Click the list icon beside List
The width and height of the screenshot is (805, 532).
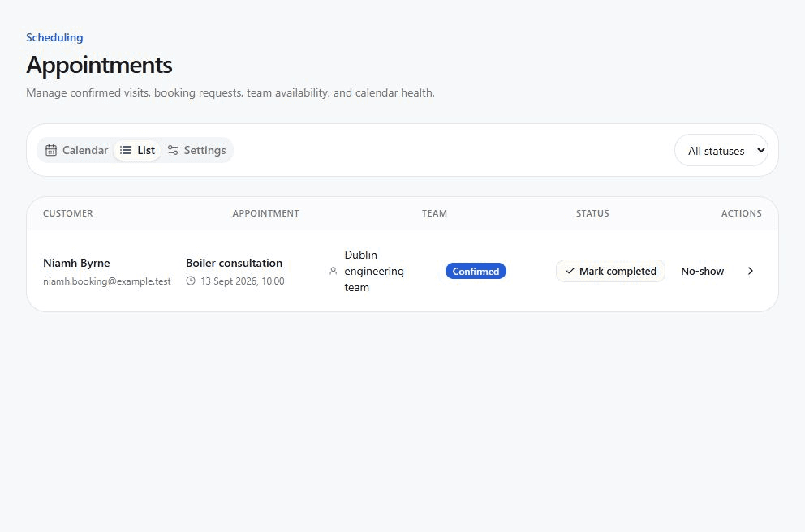click(125, 150)
